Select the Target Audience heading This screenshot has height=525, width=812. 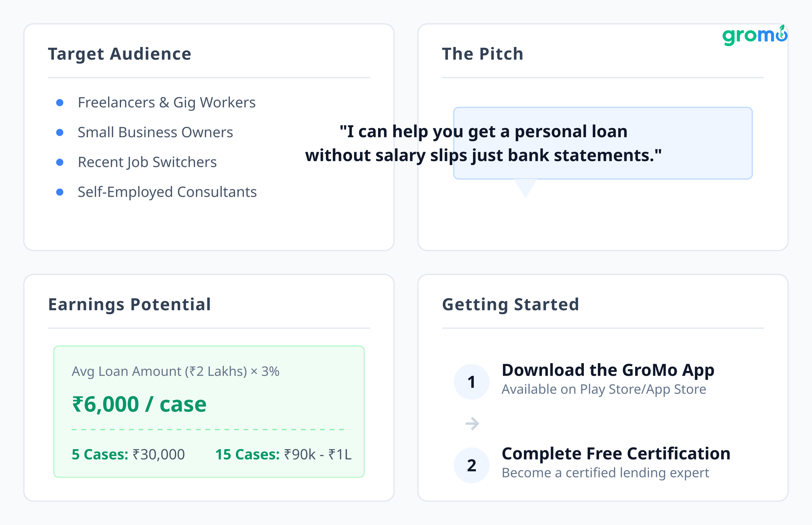click(x=120, y=54)
